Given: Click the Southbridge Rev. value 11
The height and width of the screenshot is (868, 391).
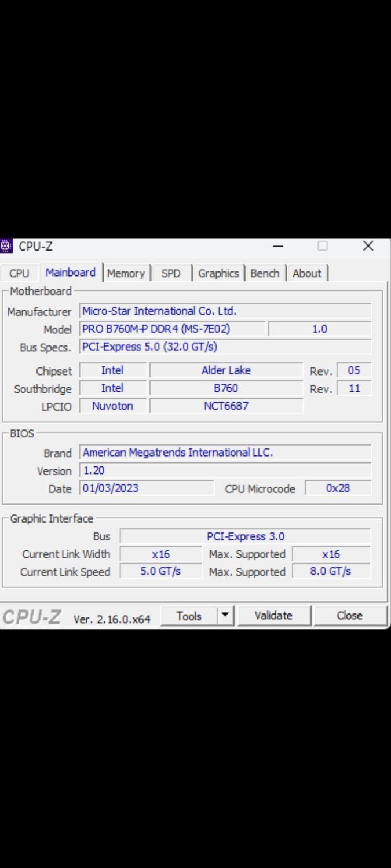Looking at the screenshot, I should (x=354, y=388).
